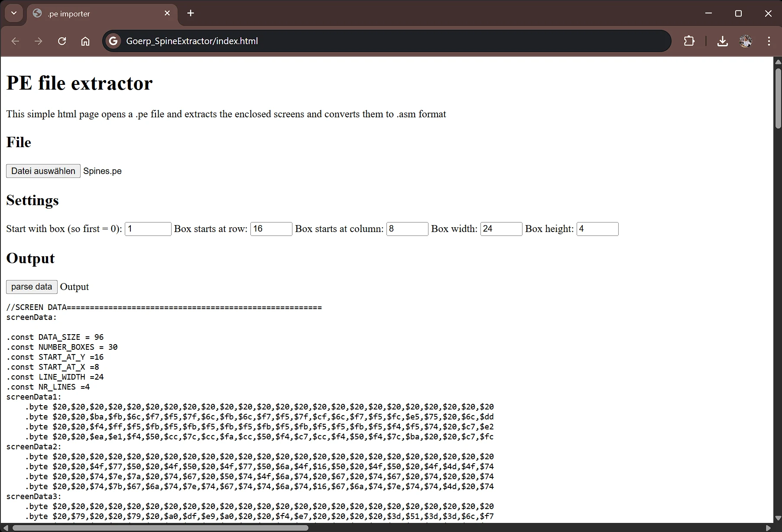
Task: Click the horizontal scrollbar at page bottom
Action: pos(160,528)
